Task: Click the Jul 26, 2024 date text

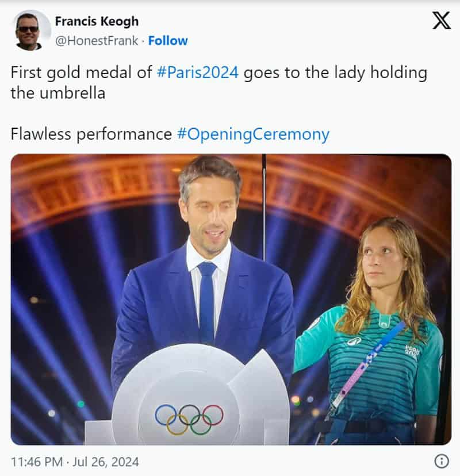Action: click(106, 462)
